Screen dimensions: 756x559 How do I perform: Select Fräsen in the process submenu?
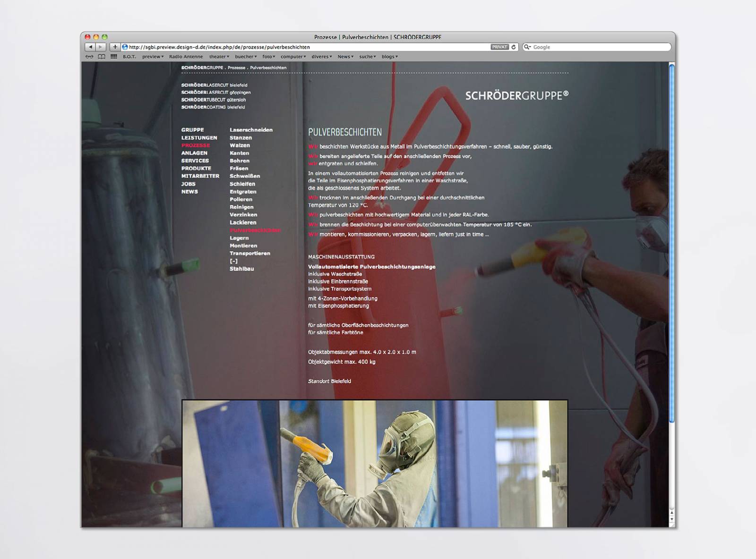coord(239,169)
